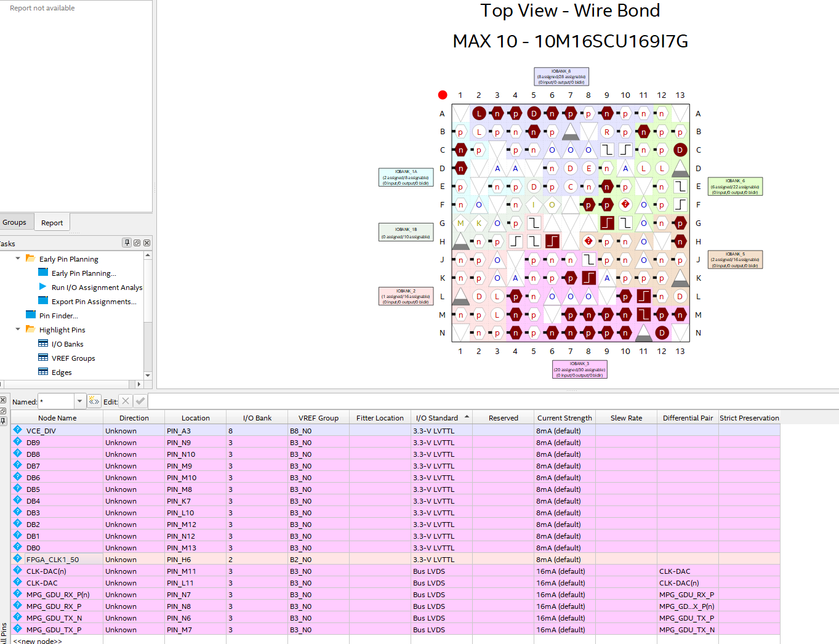Screen dimensions: 839x644
Task: Undock the Tasks panel using the float icon
Action: coord(137,243)
